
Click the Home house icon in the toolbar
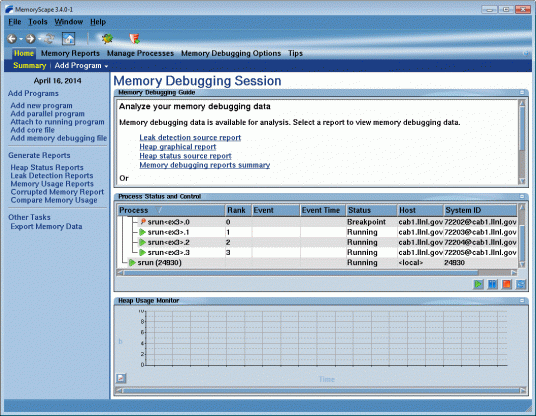(x=68, y=39)
